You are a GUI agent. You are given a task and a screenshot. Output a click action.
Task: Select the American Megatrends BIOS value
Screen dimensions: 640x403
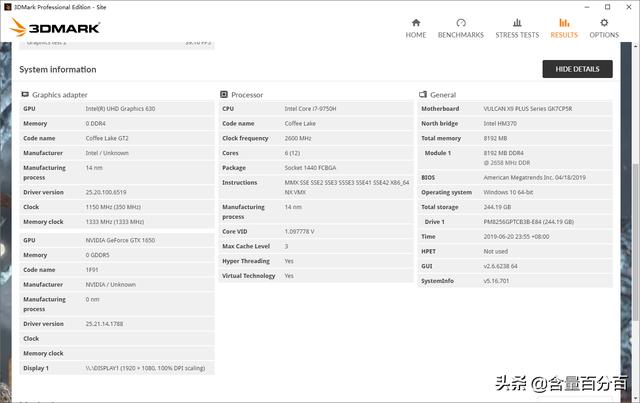tap(535, 177)
